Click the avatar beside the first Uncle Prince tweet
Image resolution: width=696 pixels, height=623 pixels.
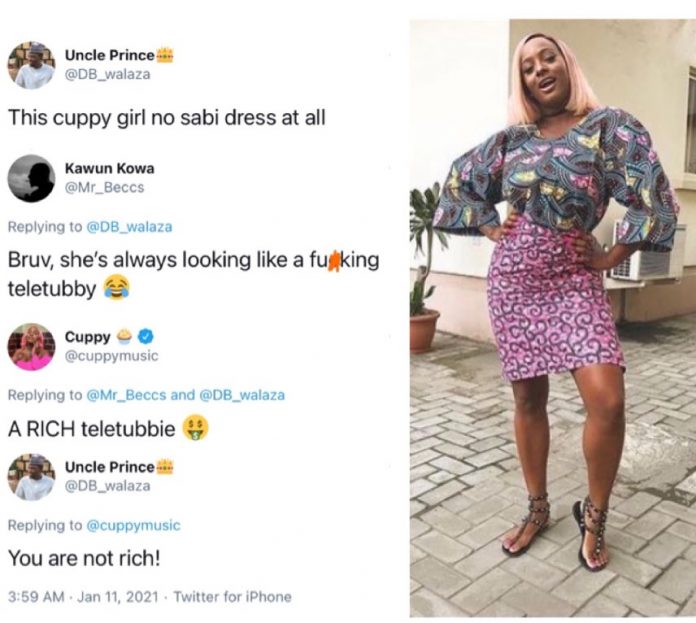click(32, 65)
